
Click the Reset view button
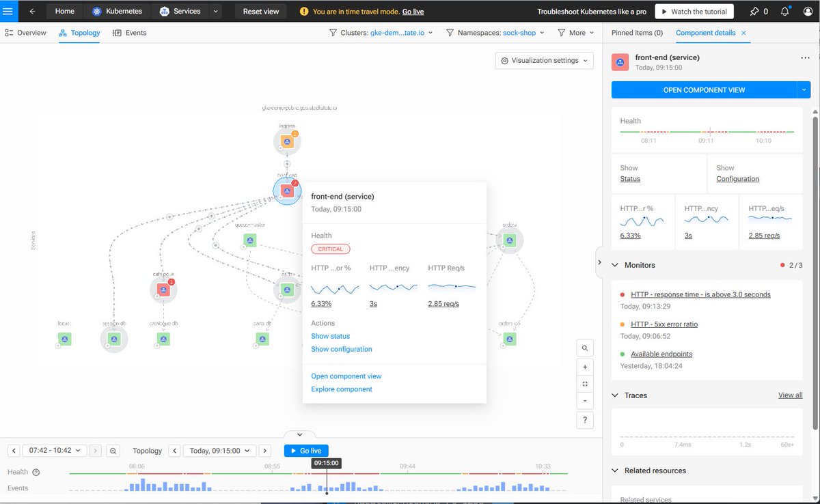click(x=261, y=11)
